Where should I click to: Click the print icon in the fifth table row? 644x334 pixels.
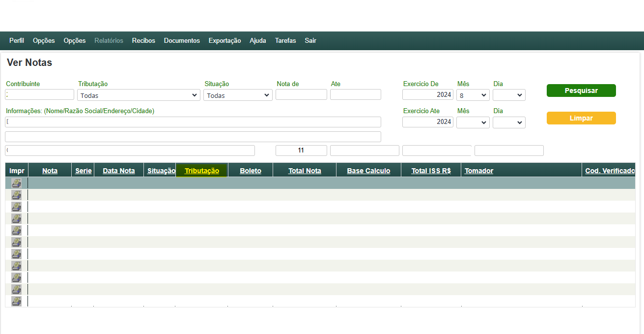tap(17, 230)
